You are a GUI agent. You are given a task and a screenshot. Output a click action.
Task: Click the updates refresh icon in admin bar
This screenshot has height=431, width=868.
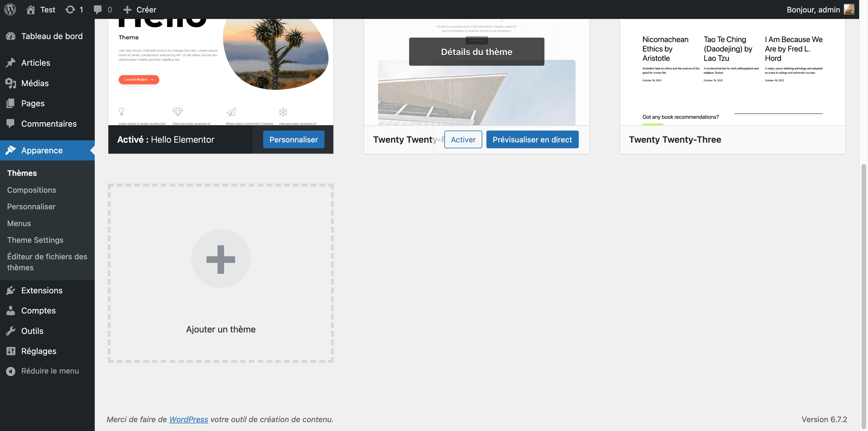pos(70,9)
